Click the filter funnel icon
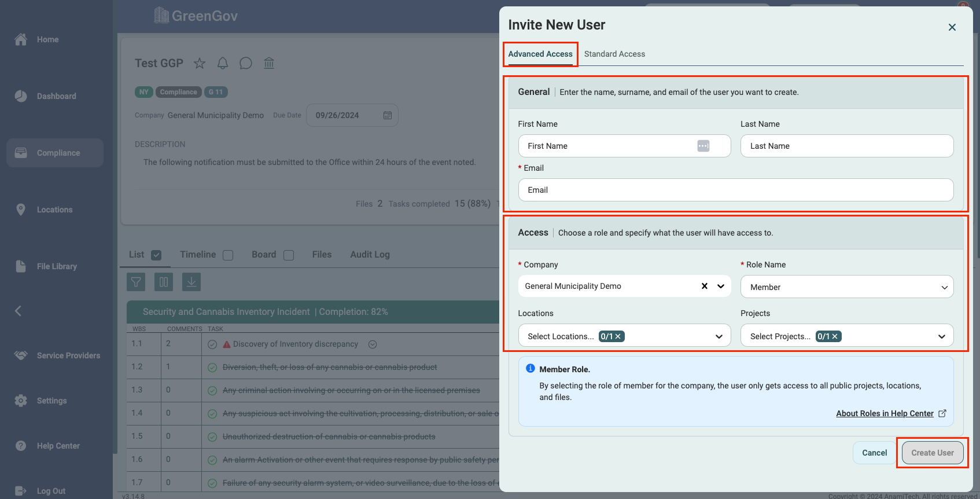This screenshot has height=499, width=980. [136, 282]
